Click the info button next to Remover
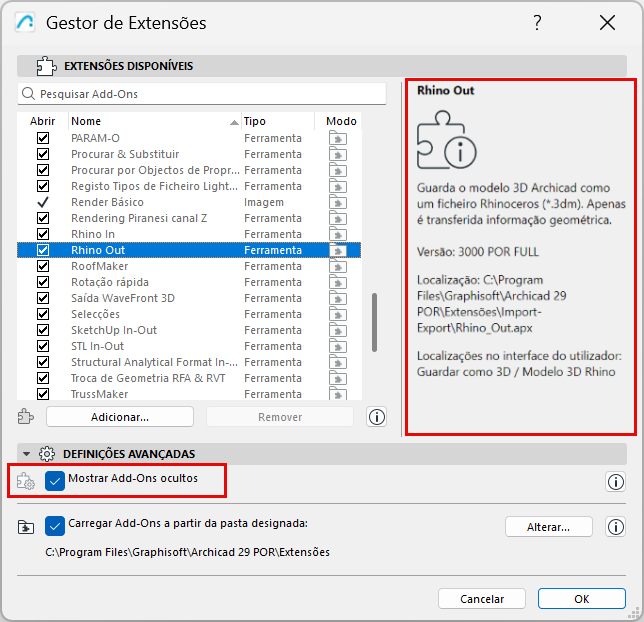 (377, 417)
